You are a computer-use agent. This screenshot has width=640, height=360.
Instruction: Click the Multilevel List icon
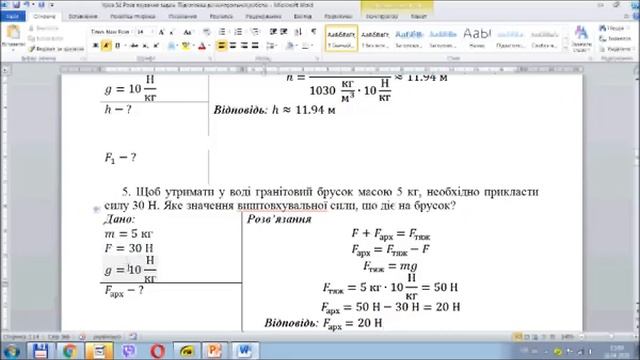click(255, 32)
